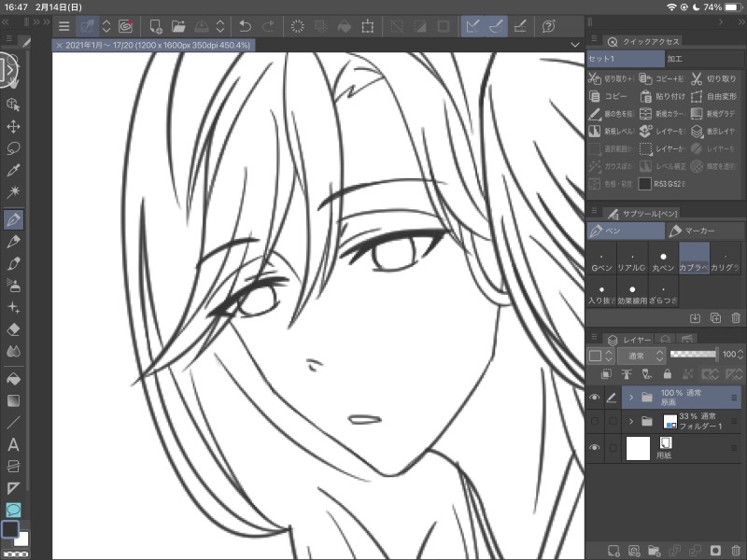Select the Auto select magic wand tool
This screenshot has width=747, height=560.
click(x=13, y=192)
